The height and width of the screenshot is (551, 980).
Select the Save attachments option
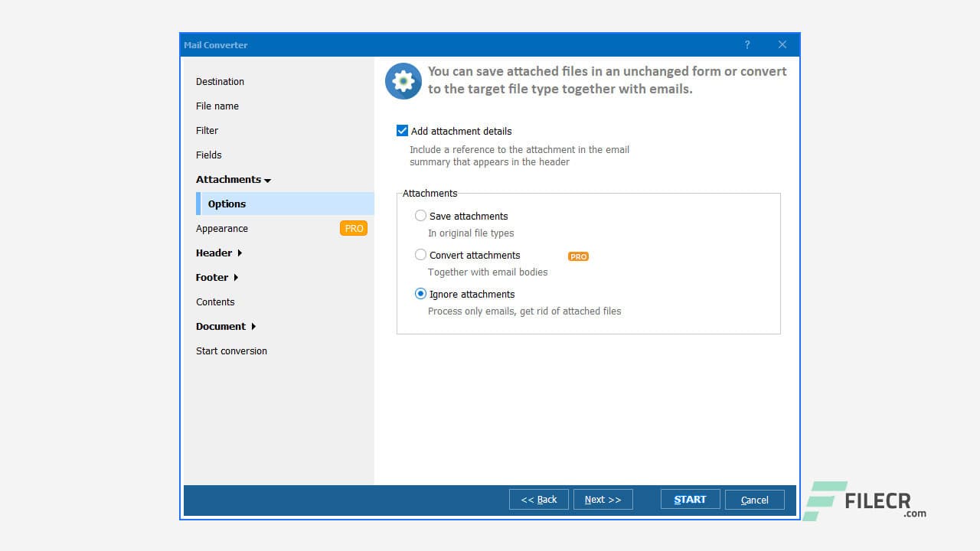pos(420,216)
